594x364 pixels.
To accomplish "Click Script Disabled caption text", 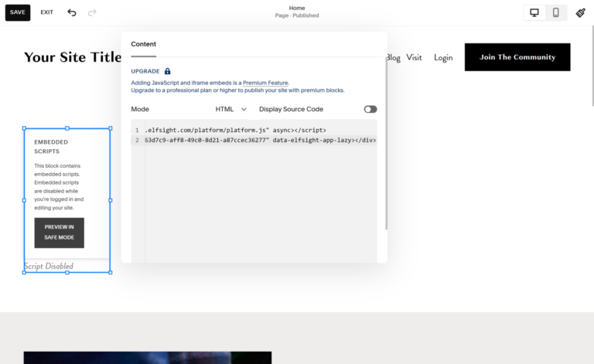I will coord(49,267).
